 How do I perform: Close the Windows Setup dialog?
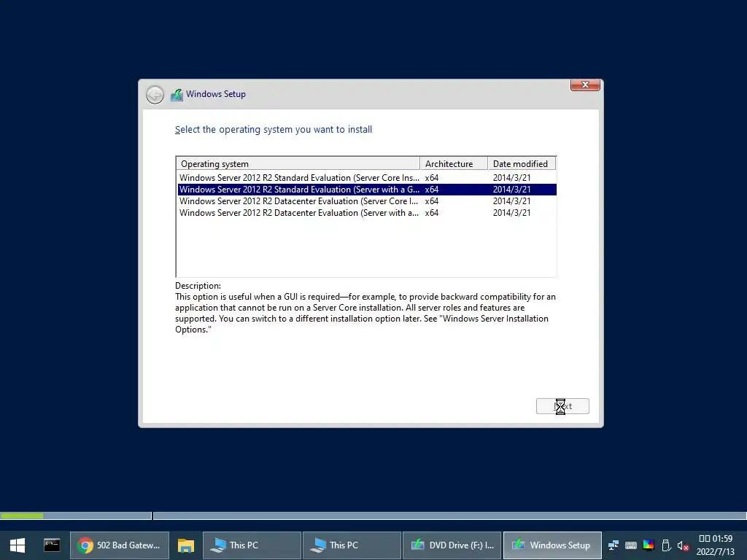[585, 85]
